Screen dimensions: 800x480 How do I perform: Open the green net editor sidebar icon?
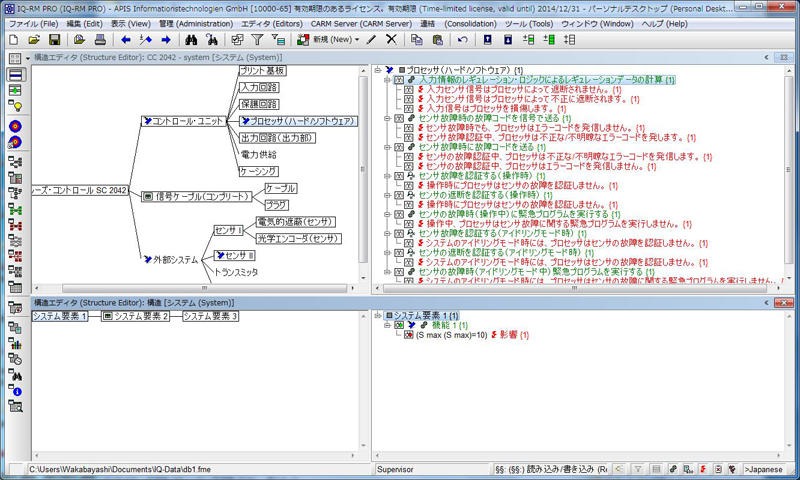(15, 210)
